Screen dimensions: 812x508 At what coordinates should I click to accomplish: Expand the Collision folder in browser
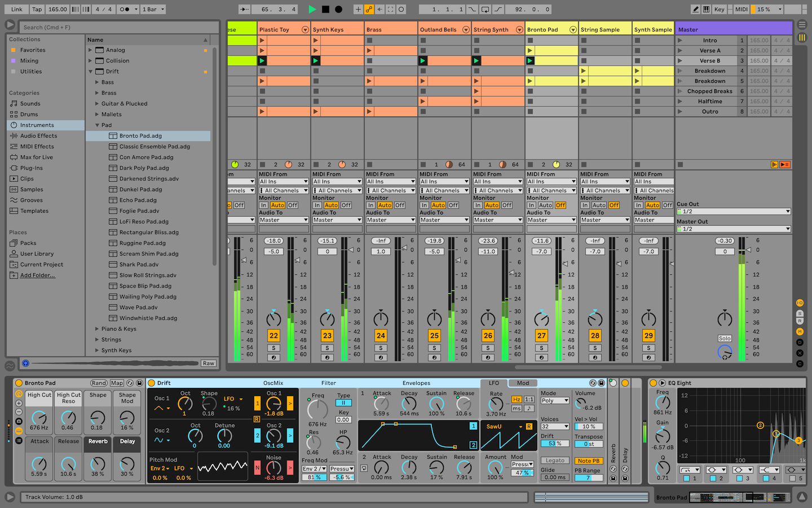click(x=90, y=60)
